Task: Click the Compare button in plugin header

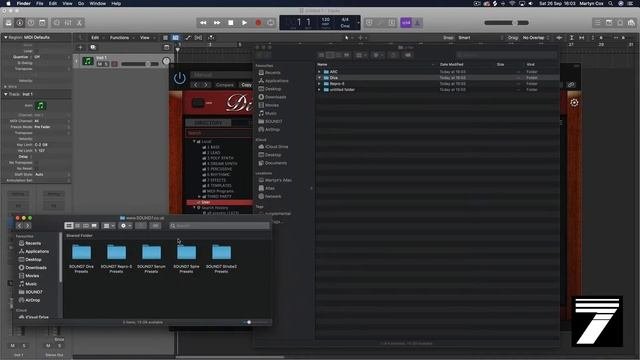Action: (x=224, y=85)
